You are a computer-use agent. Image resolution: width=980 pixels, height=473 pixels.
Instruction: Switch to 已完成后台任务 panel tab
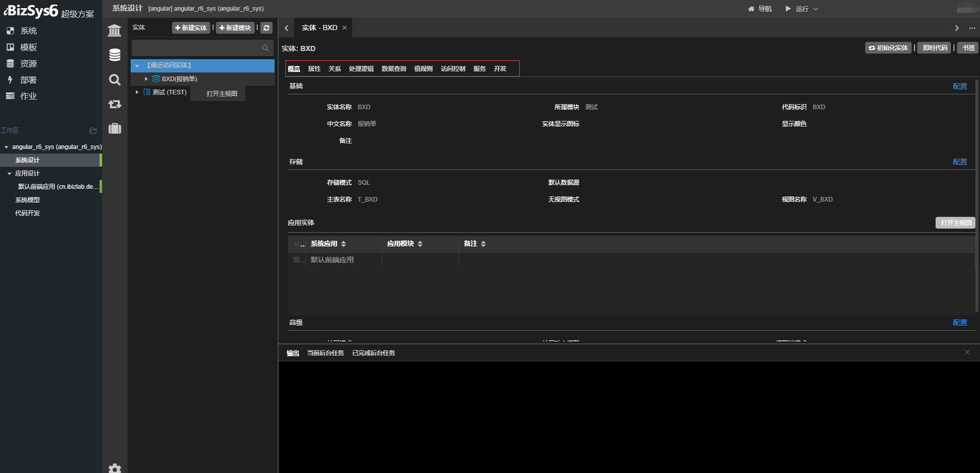pos(374,353)
